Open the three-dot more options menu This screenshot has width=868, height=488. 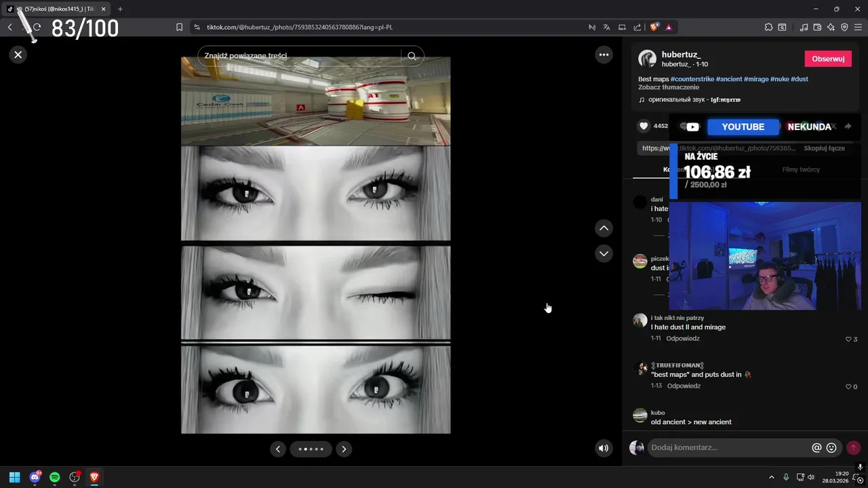pos(604,55)
